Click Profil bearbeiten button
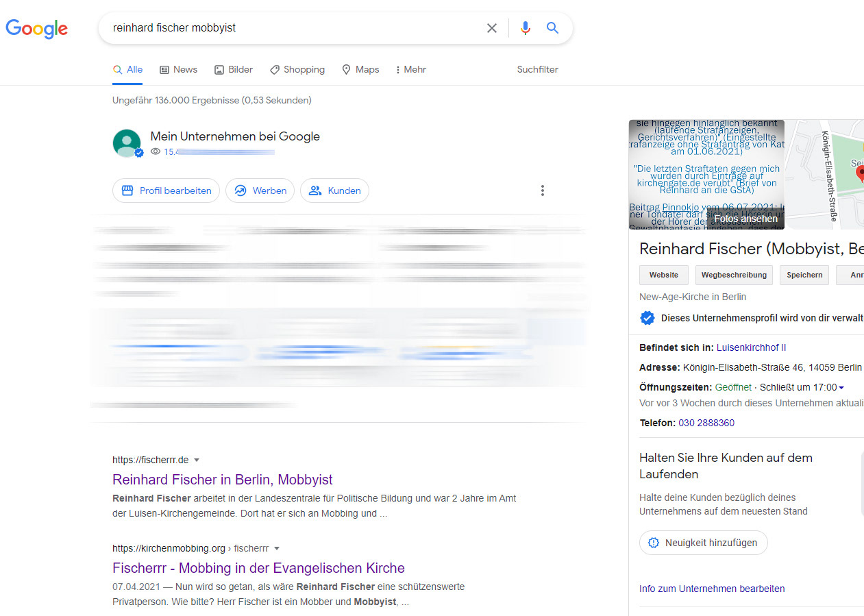This screenshot has height=616, width=864. pos(166,190)
